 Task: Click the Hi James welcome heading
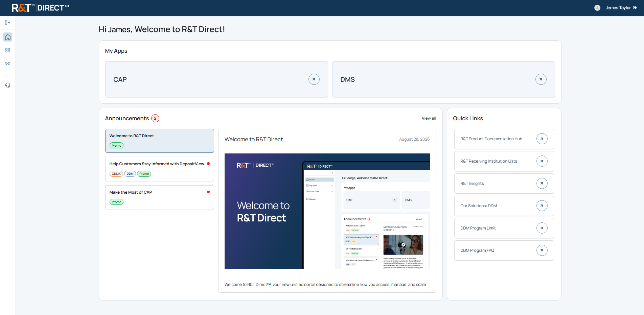162,29
